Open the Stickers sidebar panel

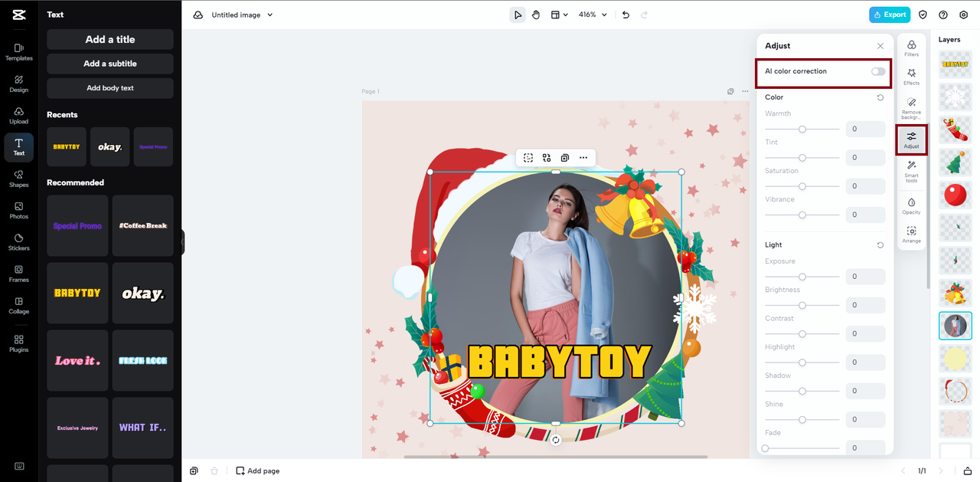(x=19, y=242)
